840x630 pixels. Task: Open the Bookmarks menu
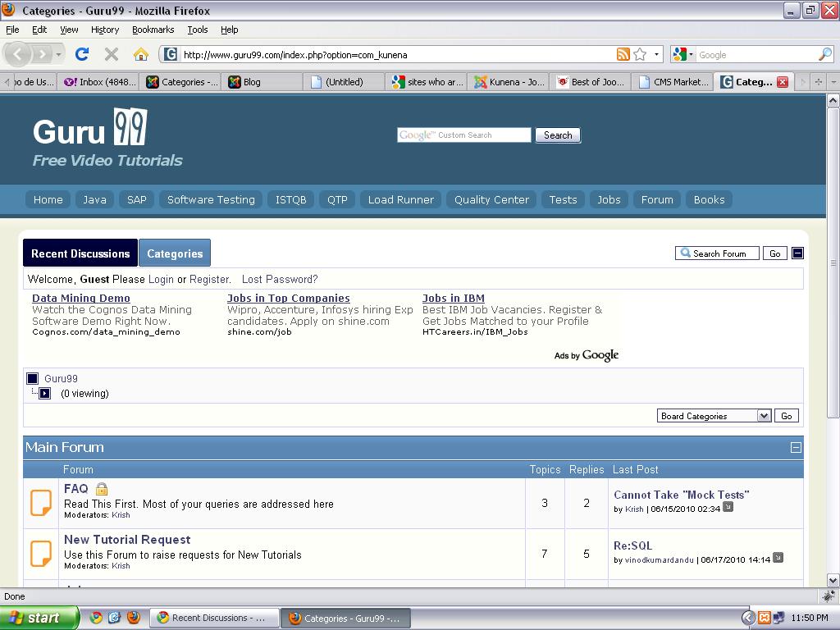(153, 30)
